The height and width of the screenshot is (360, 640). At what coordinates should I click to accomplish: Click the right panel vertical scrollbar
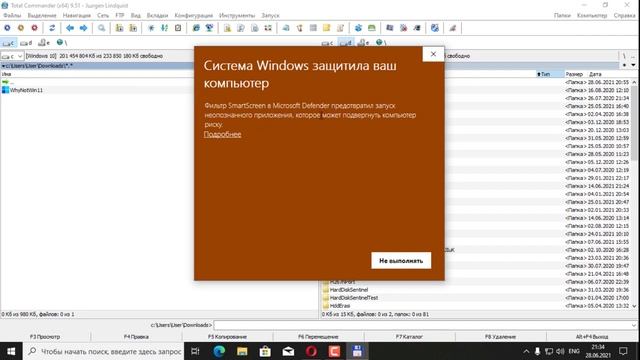pos(634,194)
